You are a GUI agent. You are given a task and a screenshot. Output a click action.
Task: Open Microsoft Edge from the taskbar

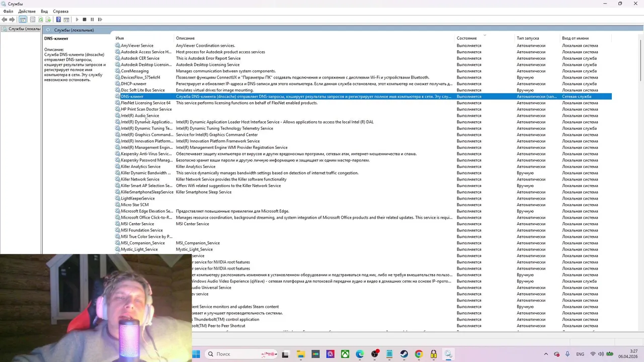click(360, 354)
